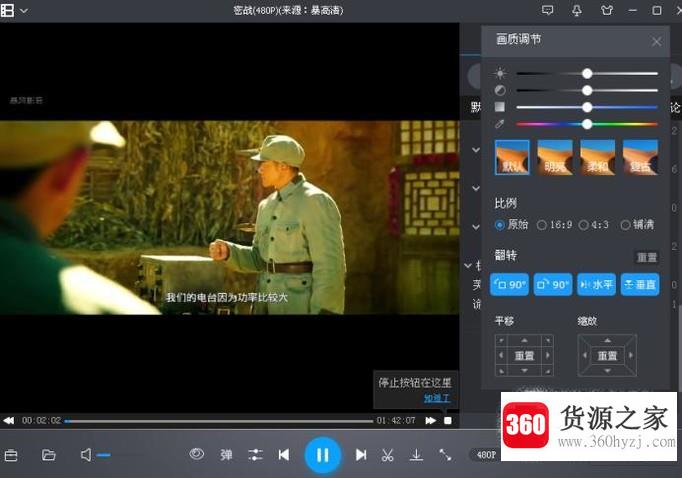Skip to next video button

[361, 455]
